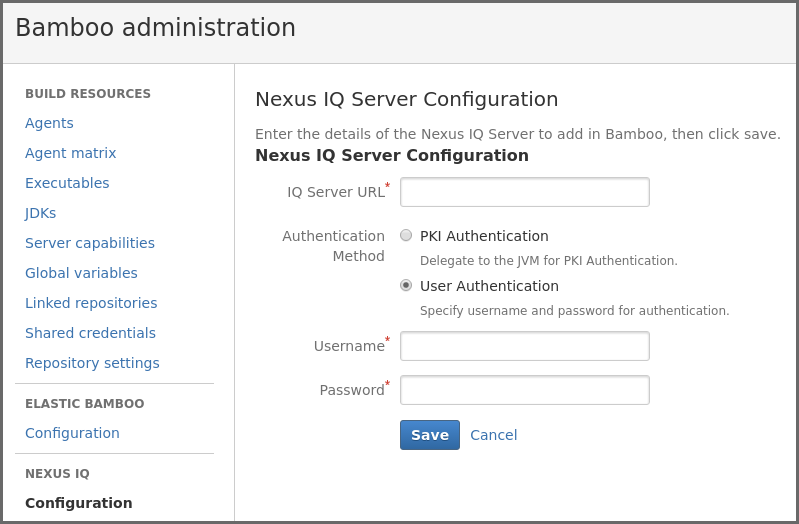This screenshot has height=524, width=799.
Task: Navigate to JDKs in sidebar
Action: pos(40,213)
